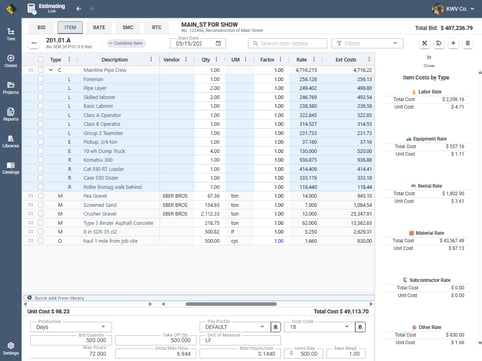Click the Cost Code library icon button
Viewport: 482px width, 361px height.
click(x=360, y=327)
